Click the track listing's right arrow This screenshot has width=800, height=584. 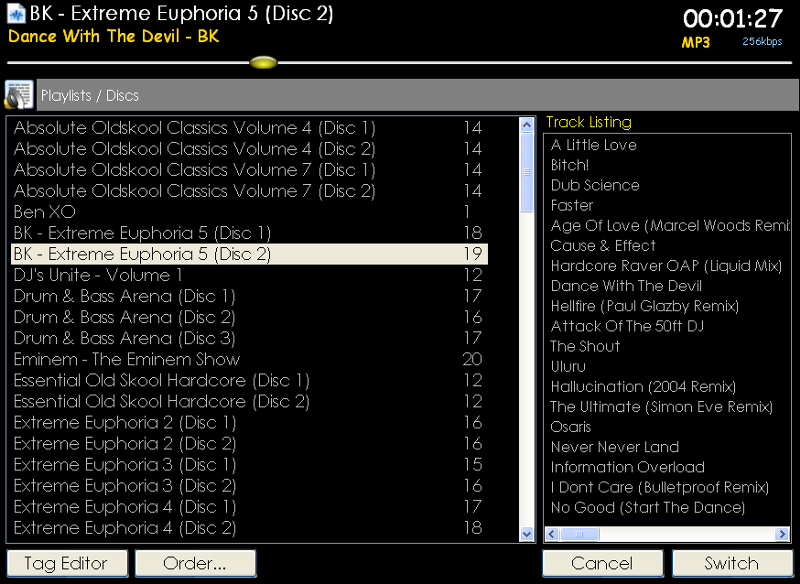pos(782,534)
